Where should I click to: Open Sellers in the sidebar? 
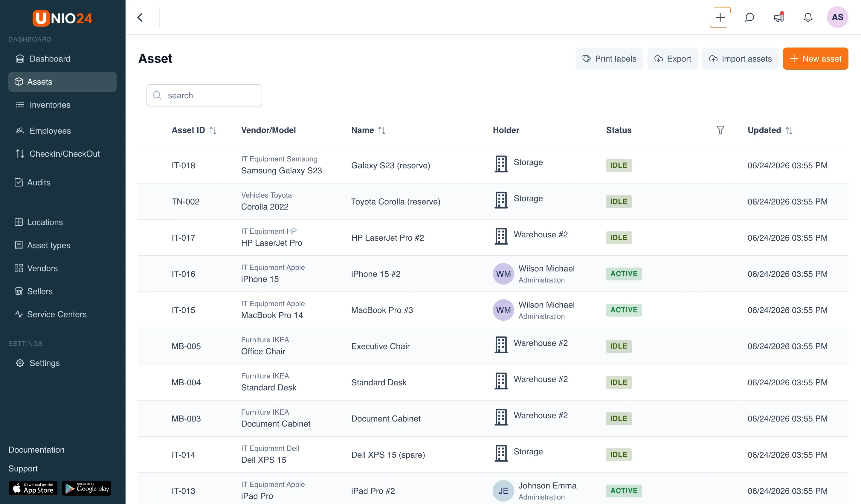click(x=62, y=291)
